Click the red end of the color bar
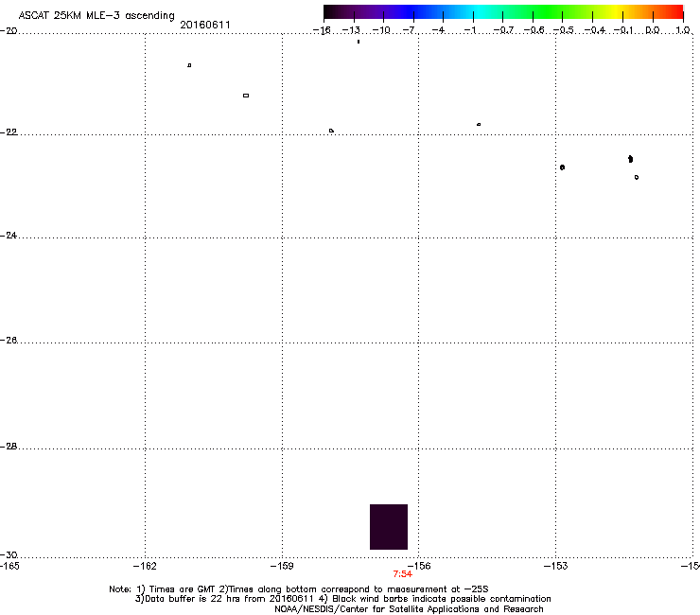Viewport: 700px width, 615px height. click(x=677, y=12)
